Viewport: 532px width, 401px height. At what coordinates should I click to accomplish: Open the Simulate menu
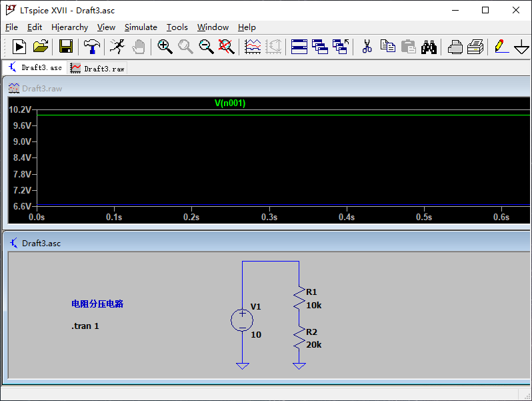tap(141, 27)
